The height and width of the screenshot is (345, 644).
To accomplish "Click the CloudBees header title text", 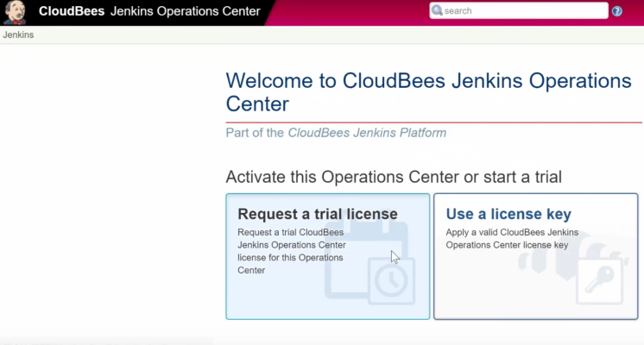I will click(x=72, y=11).
